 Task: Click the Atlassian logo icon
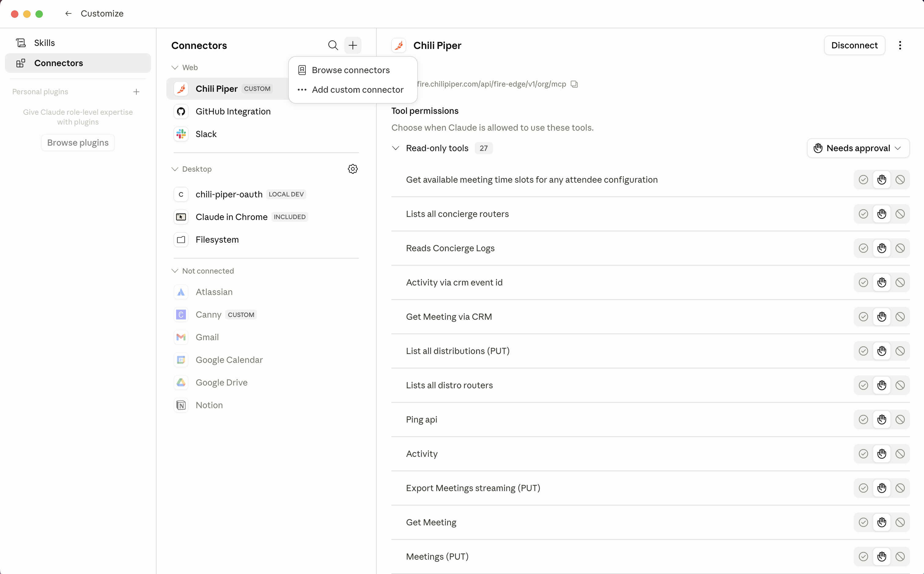point(181,292)
